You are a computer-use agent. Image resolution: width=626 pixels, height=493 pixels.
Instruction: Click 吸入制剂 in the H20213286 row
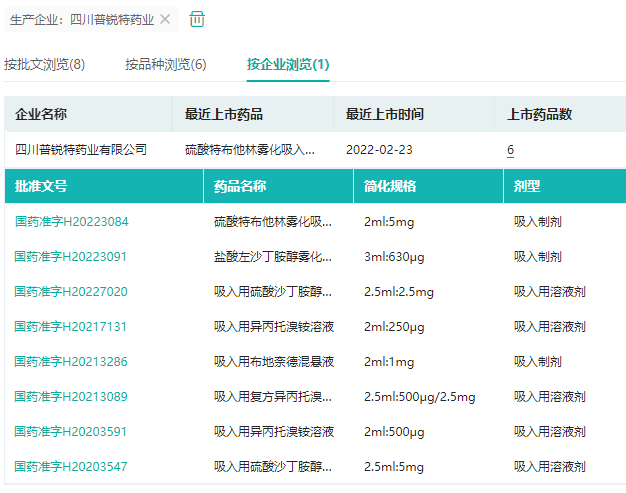(538, 362)
